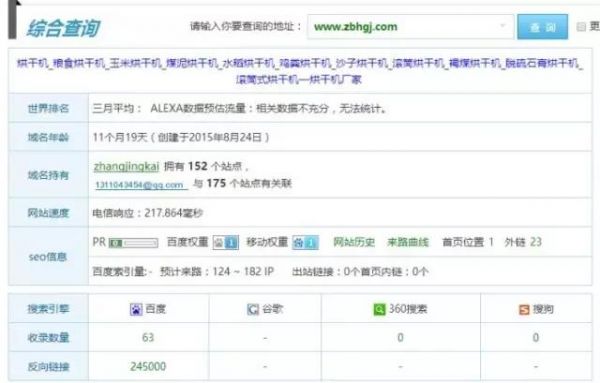Open the 来路曲线 traffic curve link

pyautogui.click(x=408, y=242)
